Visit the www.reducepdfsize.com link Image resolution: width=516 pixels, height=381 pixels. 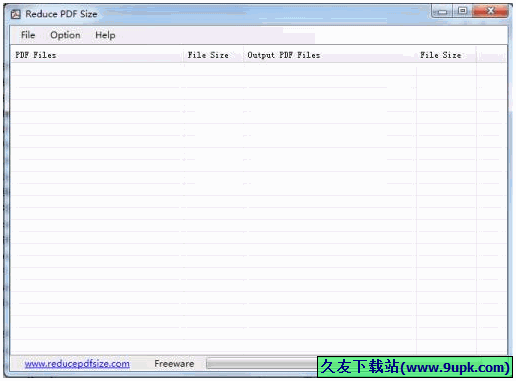pyautogui.click(x=77, y=364)
